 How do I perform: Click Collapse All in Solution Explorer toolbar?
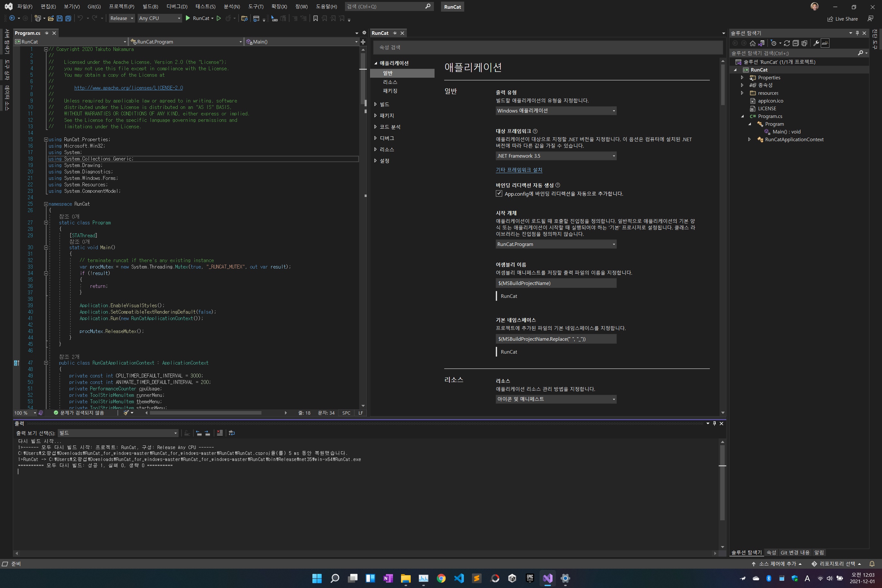coord(795,43)
